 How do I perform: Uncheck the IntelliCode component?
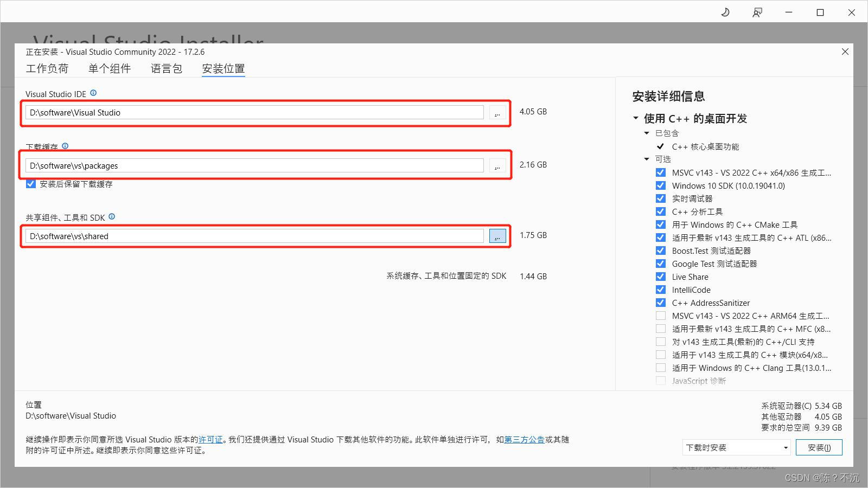pos(660,290)
